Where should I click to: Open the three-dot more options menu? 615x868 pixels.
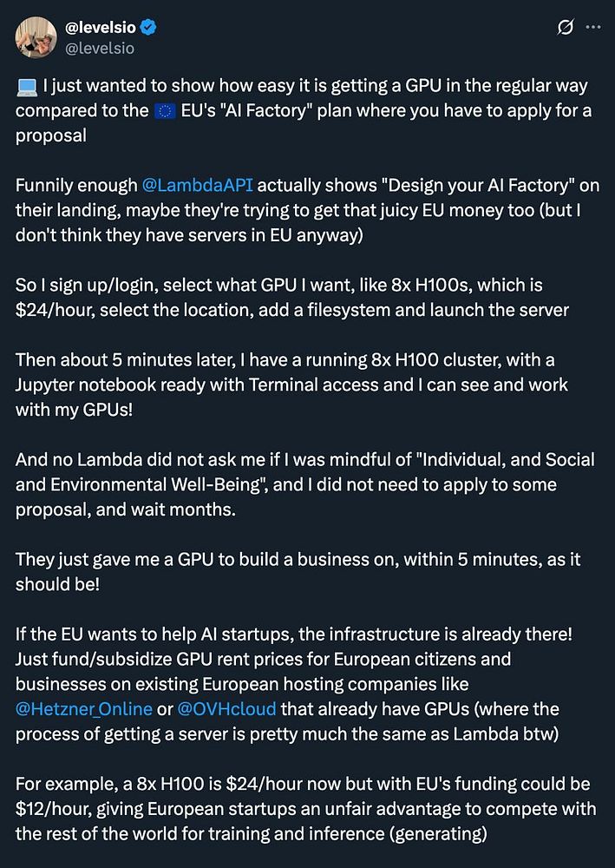[592, 27]
